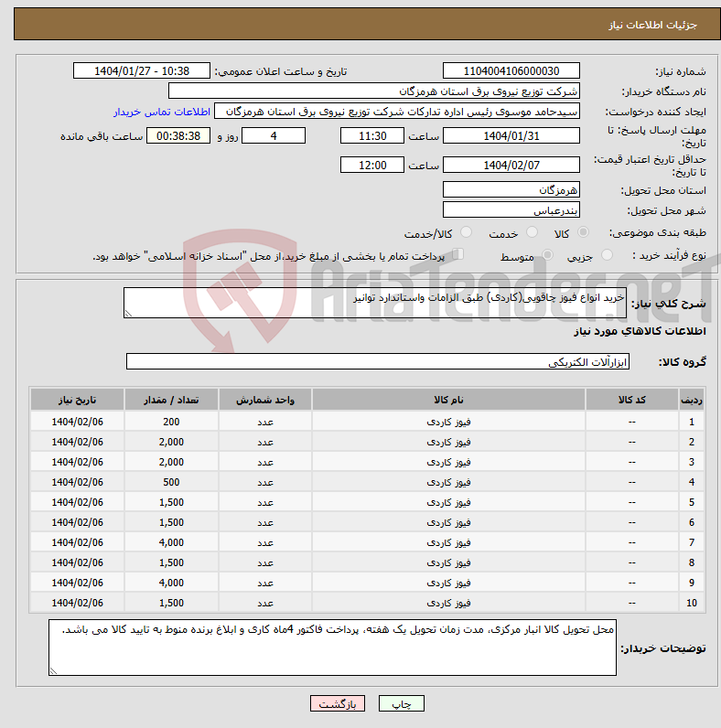This screenshot has height=728, width=721.
Task: Click the buyer organization name field
Action: point(374,91)
